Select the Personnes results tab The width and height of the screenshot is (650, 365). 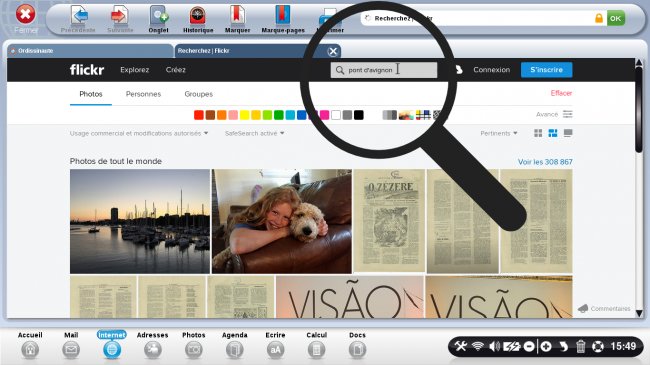[143, 94]
